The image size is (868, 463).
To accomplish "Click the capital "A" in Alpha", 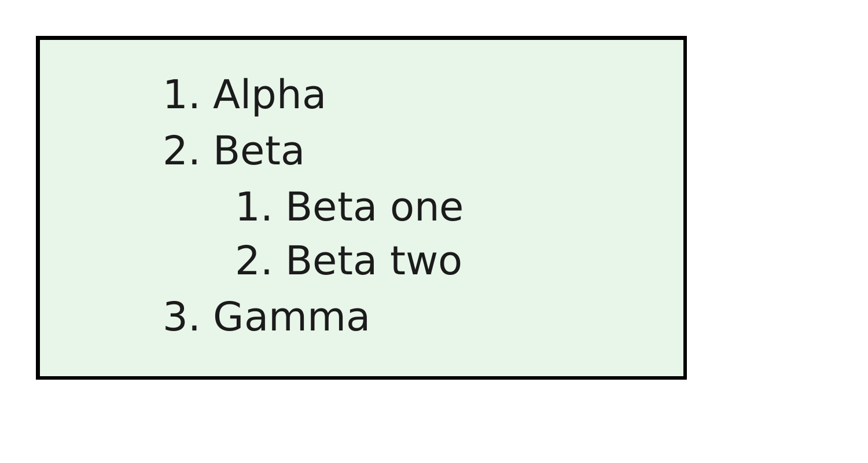I will (x=227, y=95).
